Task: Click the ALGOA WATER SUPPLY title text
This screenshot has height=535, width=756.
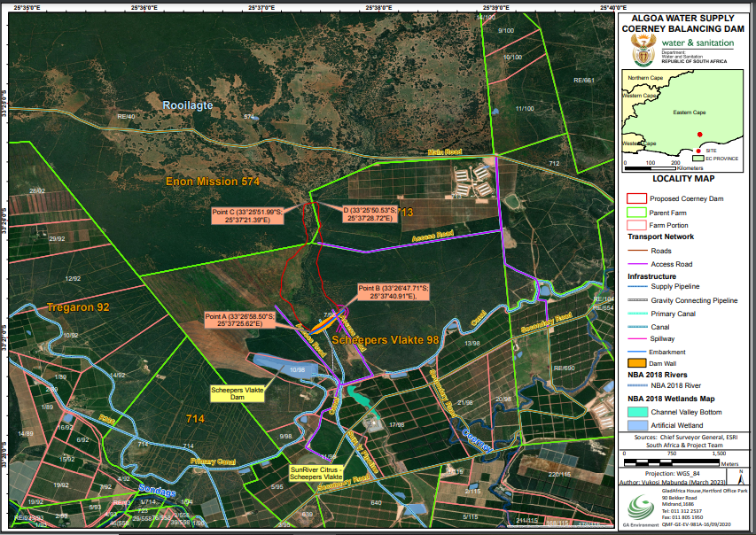Action: pos(682,19)
